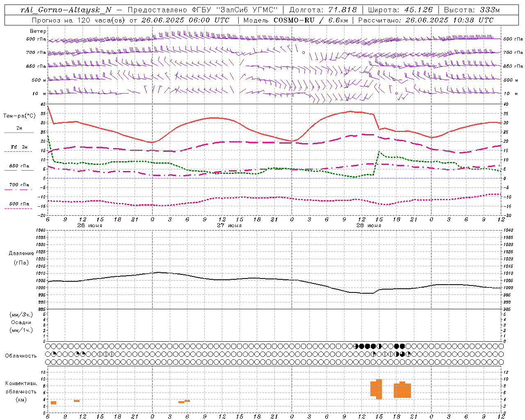Click the '2м' temperature legend entry
The width and height of the screenshot is (525, 420).
coord(19,128)
